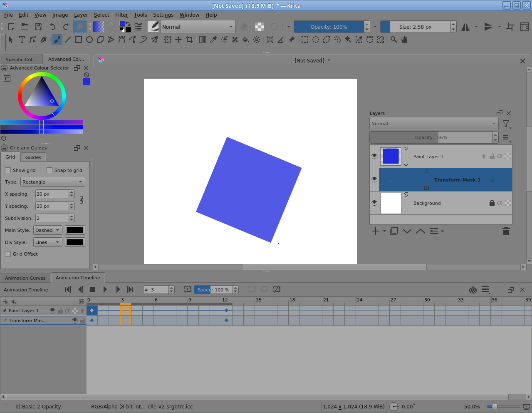This screenshot has height=413, width=532.
Task: Adjust the layer Opacity slider
Action: [x=431, y=137]
